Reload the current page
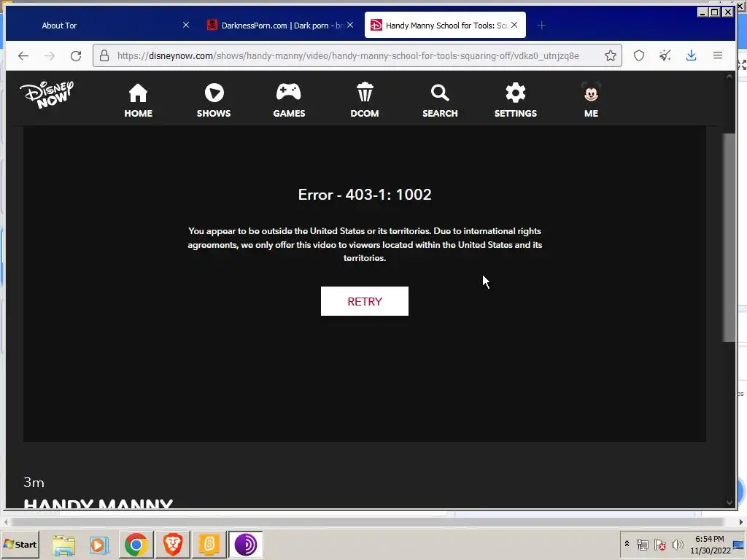 tap(76, 55)
